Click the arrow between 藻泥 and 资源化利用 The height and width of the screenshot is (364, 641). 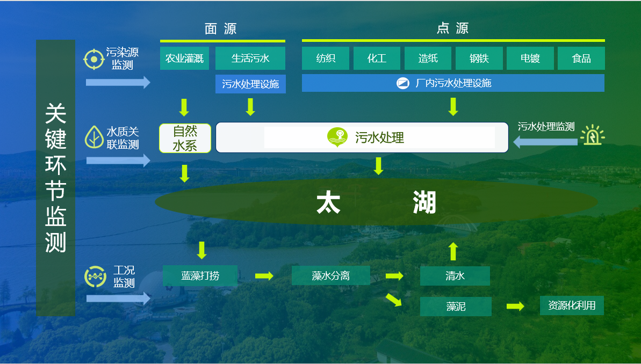pos(515,306)
